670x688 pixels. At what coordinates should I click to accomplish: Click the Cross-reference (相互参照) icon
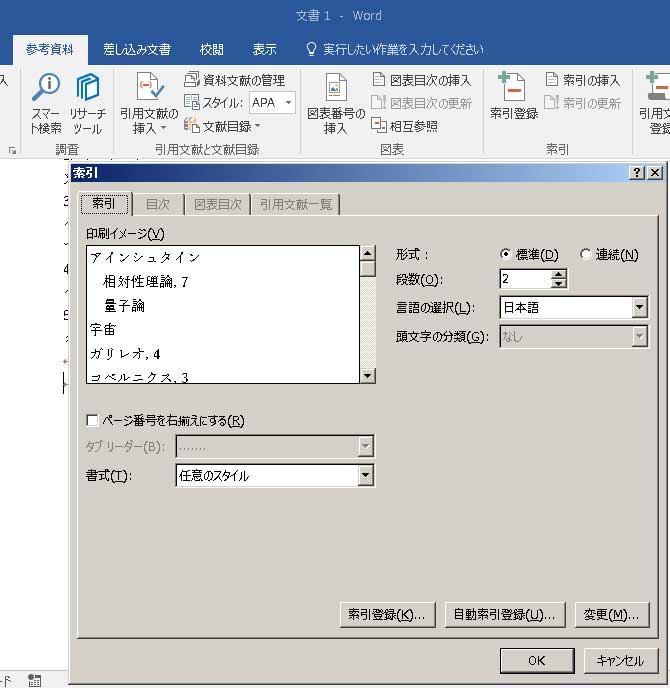point(405,125)
